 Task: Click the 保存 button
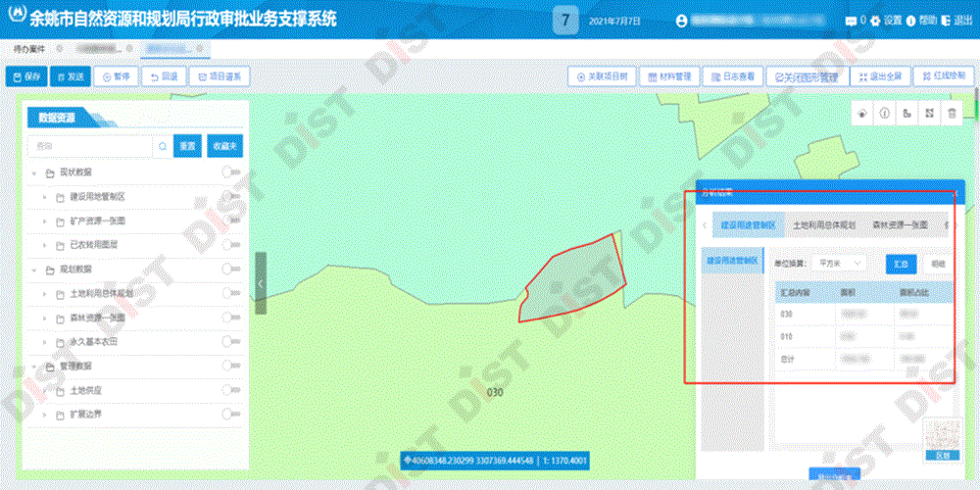25,76
